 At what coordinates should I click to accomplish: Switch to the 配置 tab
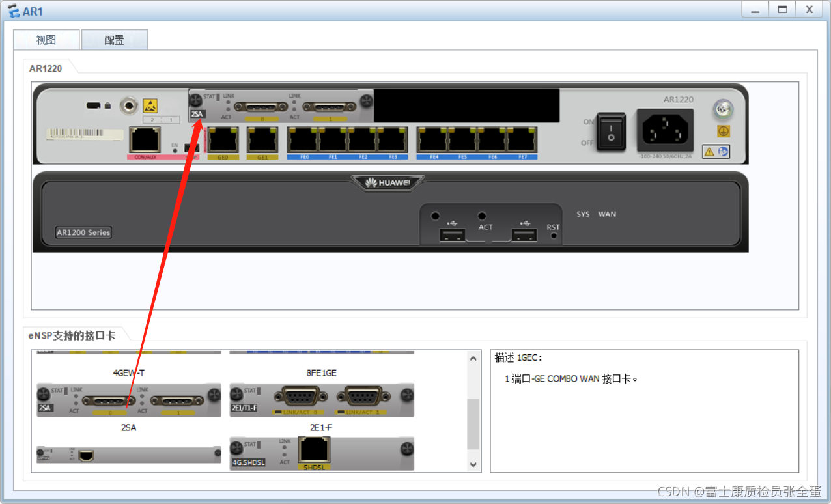[x=115, y=40]
